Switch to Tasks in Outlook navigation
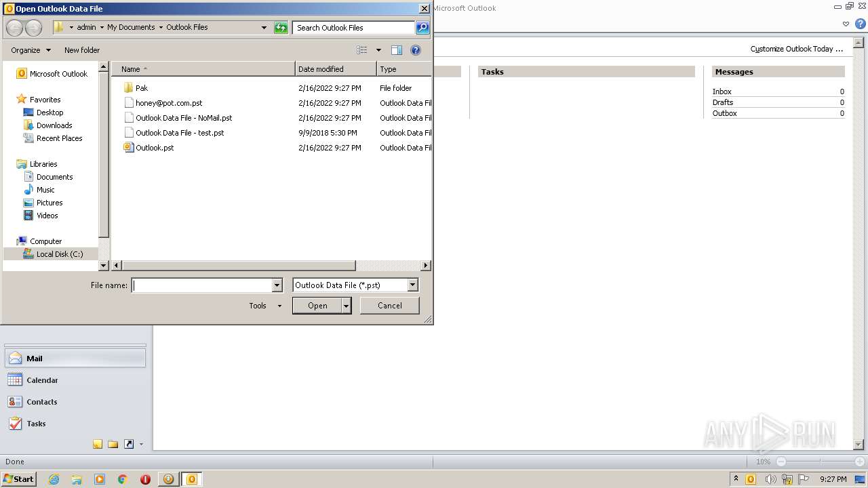Screen dimensions: 868x488 click(x=75, y=424)
